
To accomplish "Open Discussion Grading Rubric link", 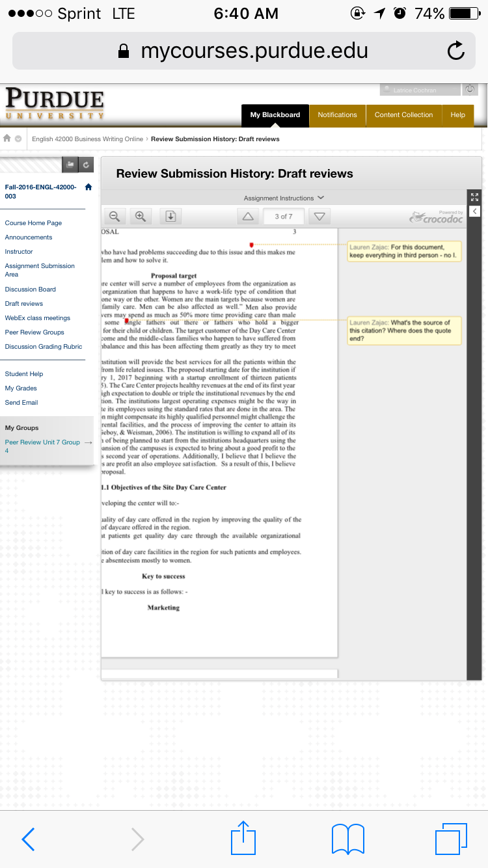I will pos(44,347).
